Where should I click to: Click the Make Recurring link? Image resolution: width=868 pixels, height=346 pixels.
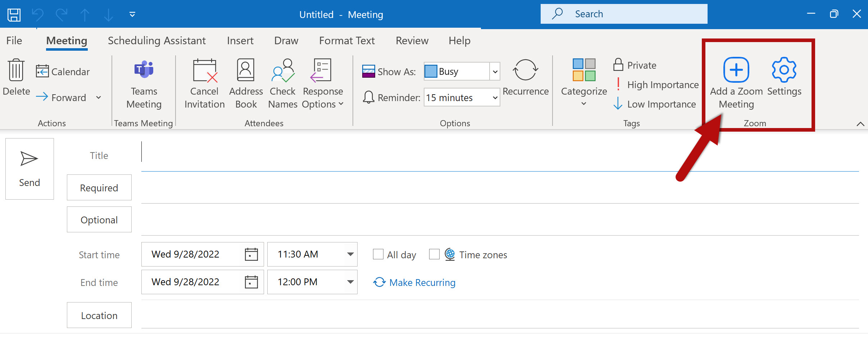click(422, 283)
